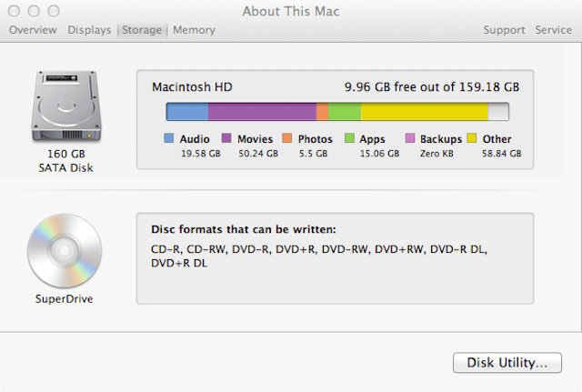The image size is (582, 392).
Task: Go to the Memory tab
Action: (x=194, y=30)
